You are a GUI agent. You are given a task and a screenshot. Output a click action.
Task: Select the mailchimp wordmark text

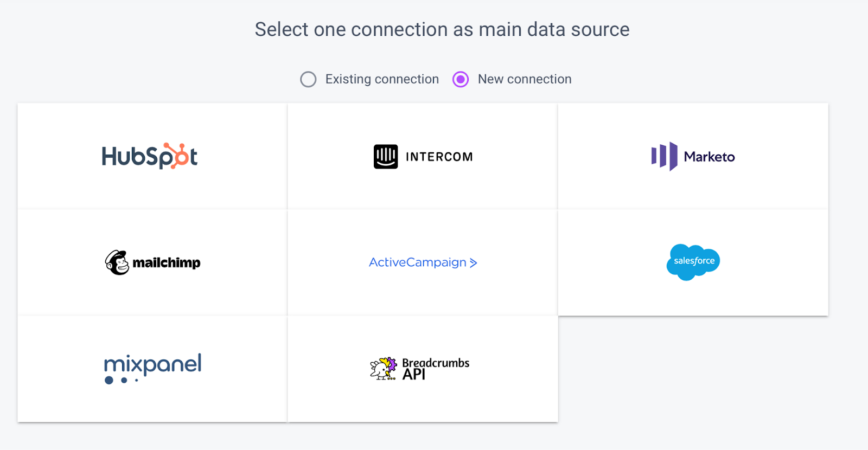point(167,263)
